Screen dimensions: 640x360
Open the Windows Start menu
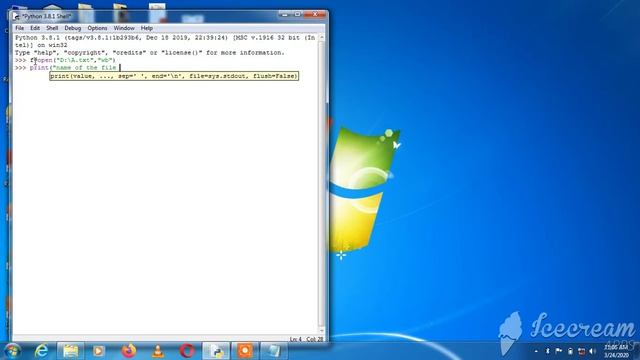[12, 351]
